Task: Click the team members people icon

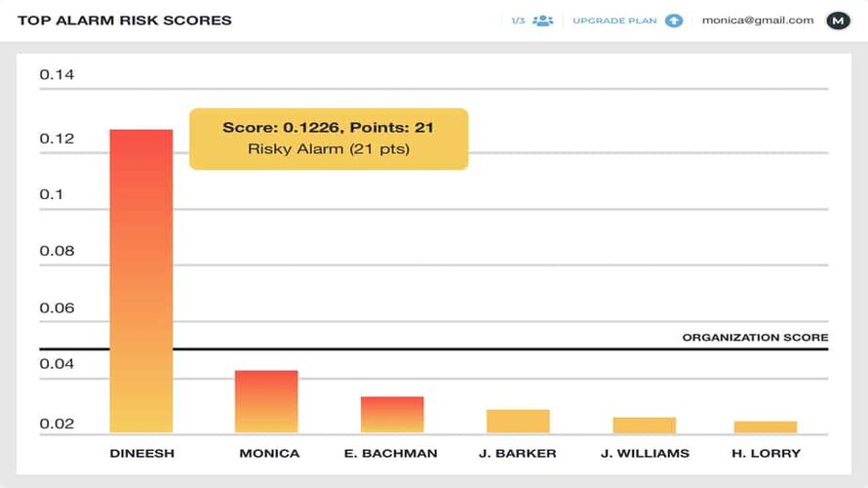Action: point(543,20)
